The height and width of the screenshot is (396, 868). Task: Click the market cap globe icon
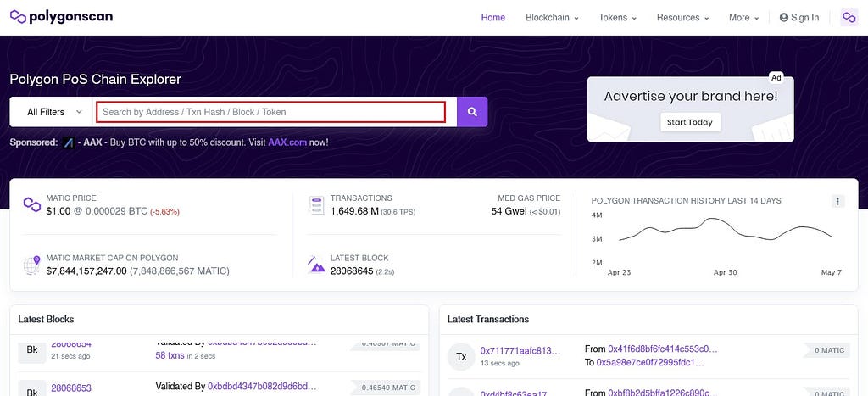32,265
